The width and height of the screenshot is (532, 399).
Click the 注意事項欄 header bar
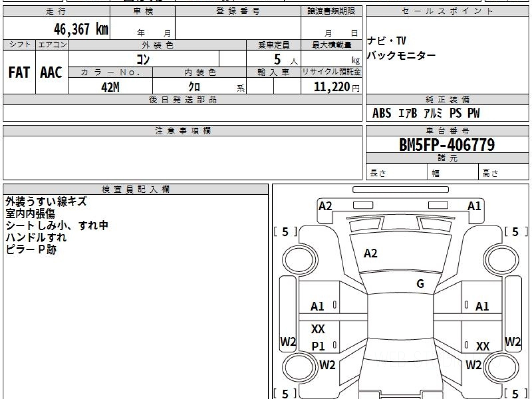pyautogui.click(x=183, y=131)
